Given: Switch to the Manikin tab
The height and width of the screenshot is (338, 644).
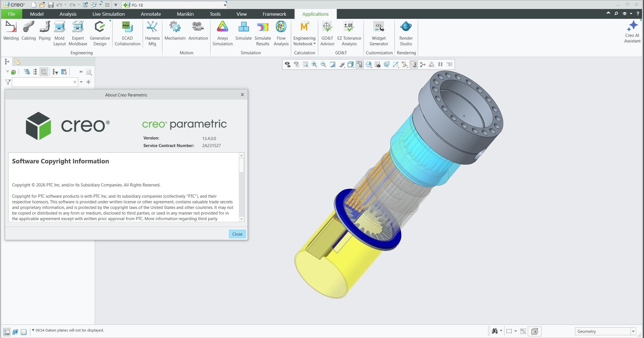Looking at the screenshot, I should click(185, 14).
